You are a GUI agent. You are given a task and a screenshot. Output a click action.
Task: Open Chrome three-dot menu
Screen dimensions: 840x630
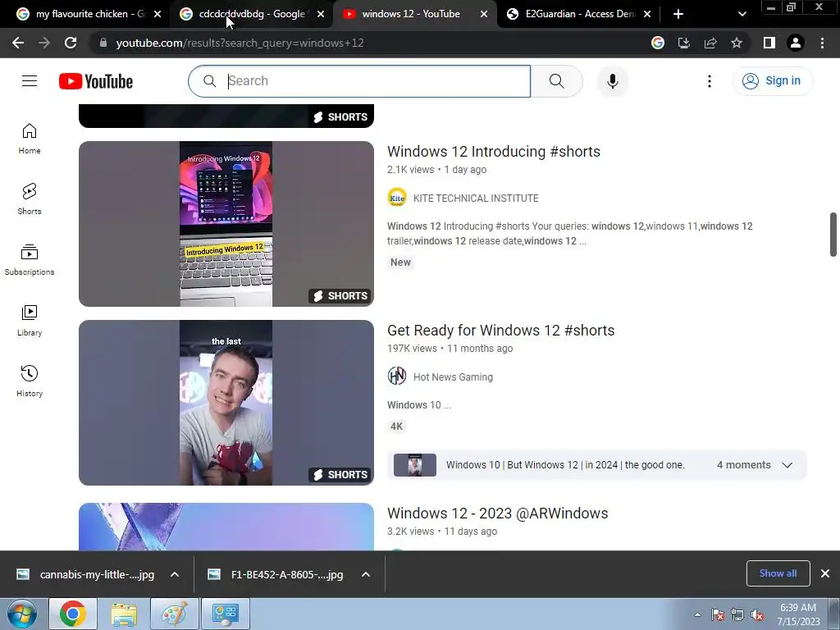[x=822, y=43]
